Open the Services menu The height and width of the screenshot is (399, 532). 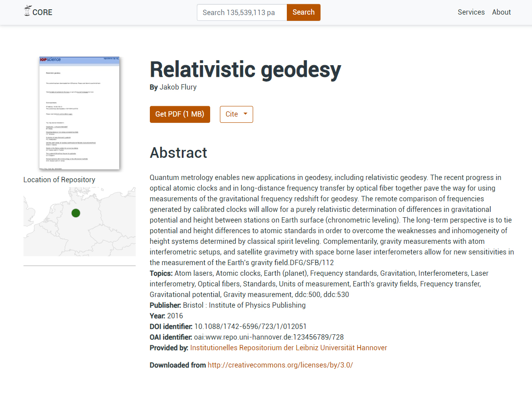[471, 12]
